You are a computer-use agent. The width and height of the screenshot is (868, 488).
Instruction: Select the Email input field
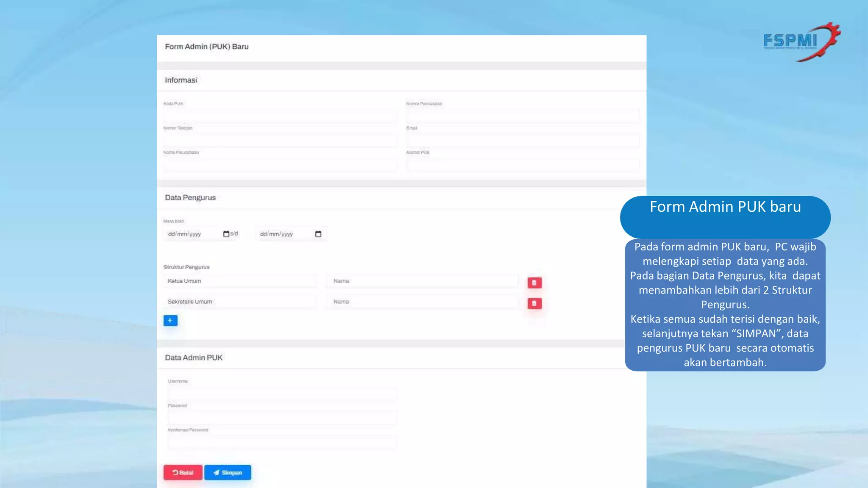point(523,140)
